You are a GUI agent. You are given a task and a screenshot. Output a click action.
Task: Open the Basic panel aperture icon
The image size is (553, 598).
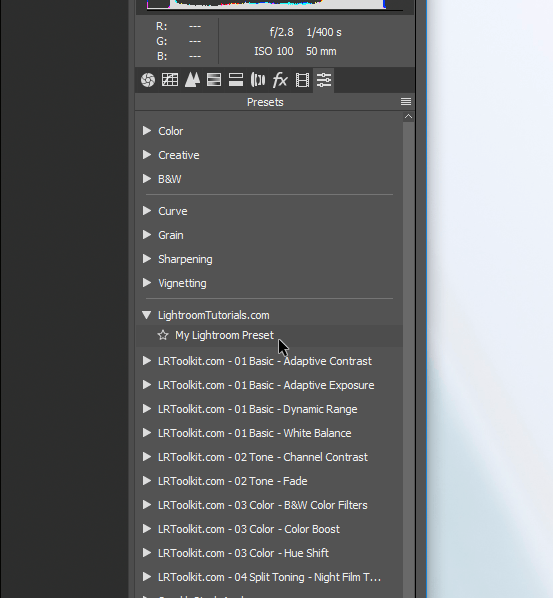coord(148,80)
